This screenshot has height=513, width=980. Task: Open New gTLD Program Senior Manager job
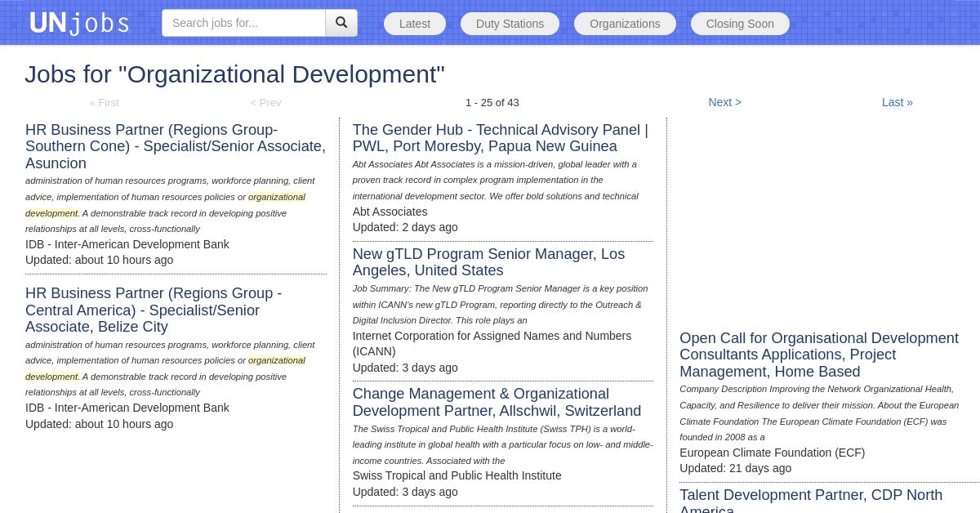point(488,262)
